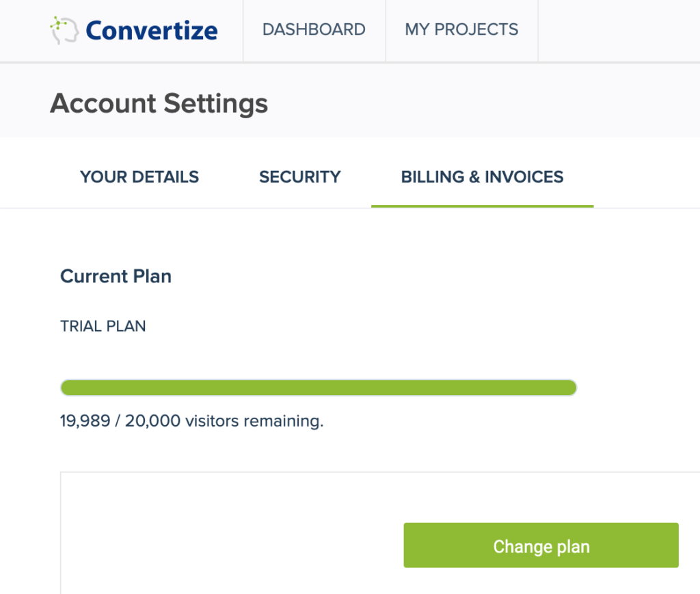Click the divider left of Dashboard
This screenshot has height=594, width=700.
243,29
